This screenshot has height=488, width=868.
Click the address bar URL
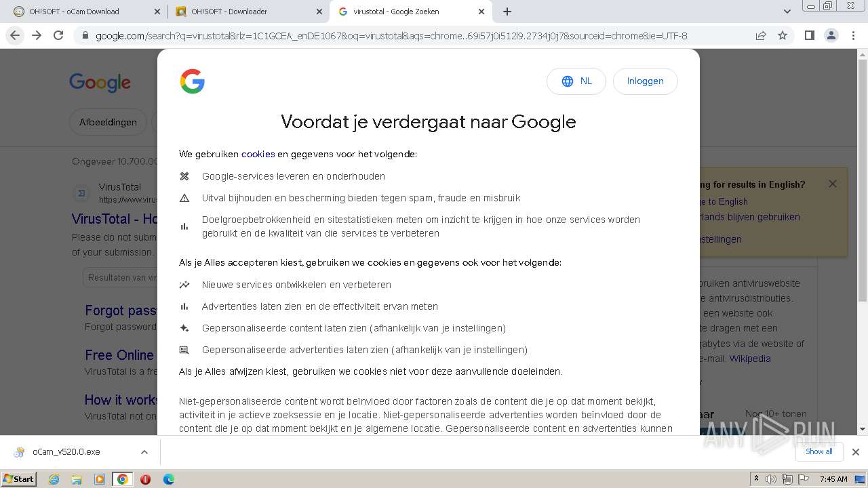click(391, 36)
